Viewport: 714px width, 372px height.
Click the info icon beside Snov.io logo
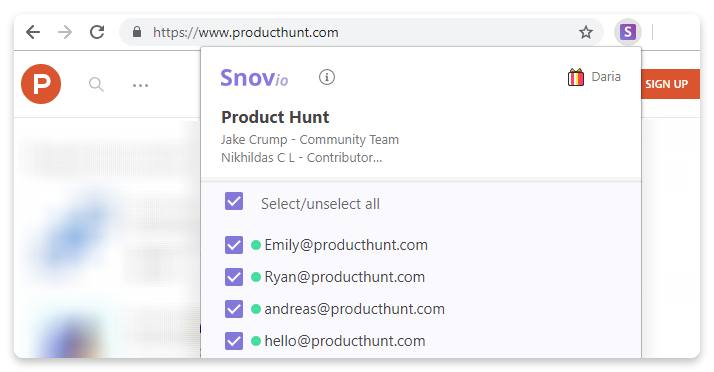coord(326,77)
